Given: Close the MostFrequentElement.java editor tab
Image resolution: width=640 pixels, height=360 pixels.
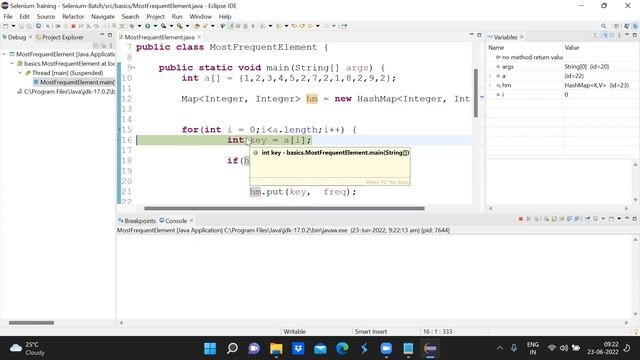Looking at the screenshot, I should pyautogui.click(x=199, y=37).
